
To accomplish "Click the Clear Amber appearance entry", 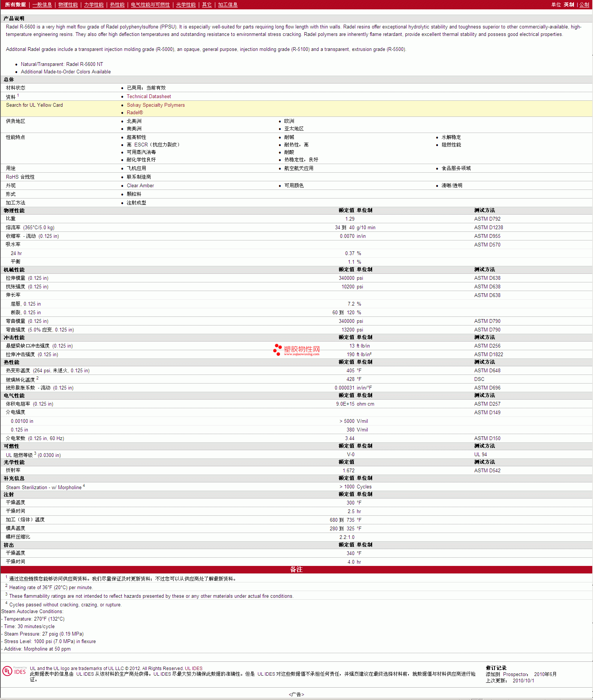I will (x=140, y=185).
